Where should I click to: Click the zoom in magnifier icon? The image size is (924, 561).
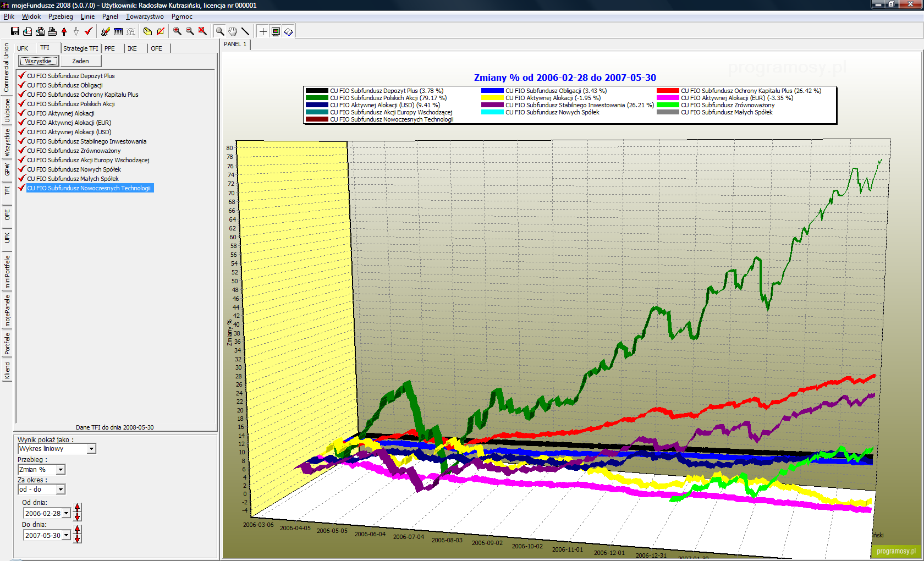click(177, 31)
